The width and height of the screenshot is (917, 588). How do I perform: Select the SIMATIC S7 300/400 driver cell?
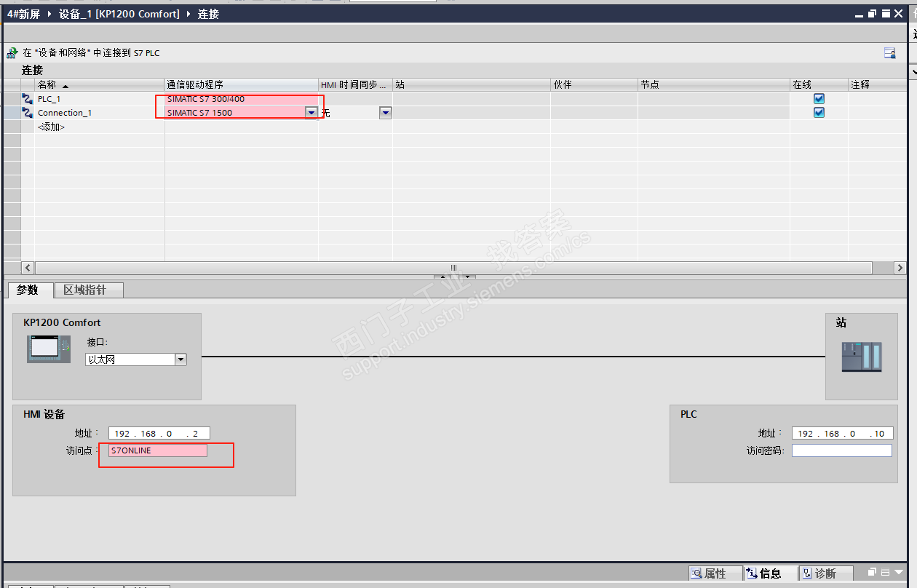[242, 99]
